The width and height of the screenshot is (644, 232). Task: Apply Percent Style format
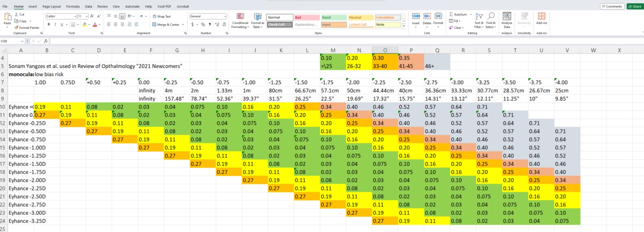203,24
